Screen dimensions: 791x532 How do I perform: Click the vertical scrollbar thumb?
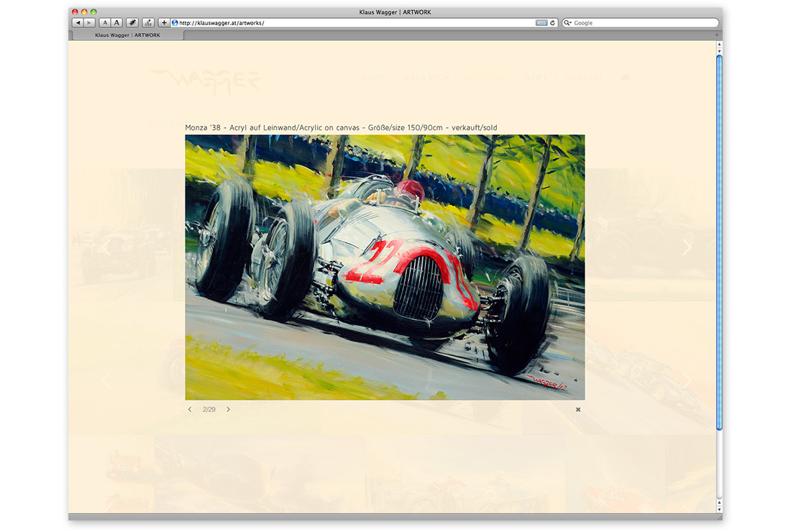click(x=719, y=242)
